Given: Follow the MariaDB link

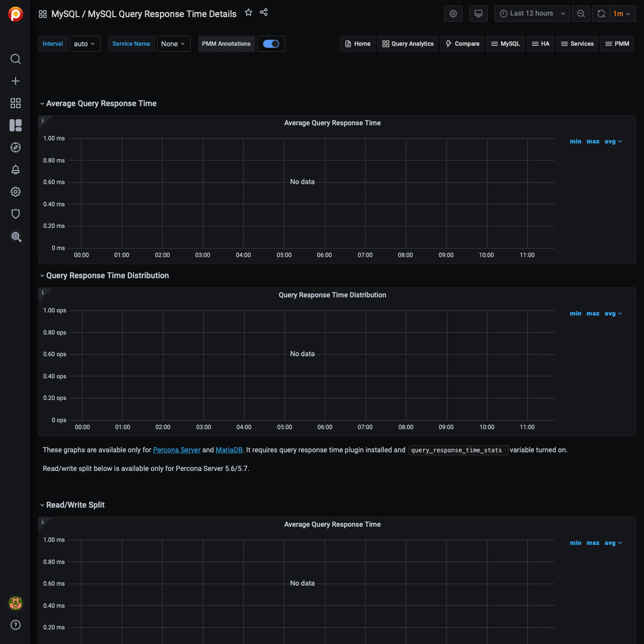Looking at the screenshot, I should 229,450.
